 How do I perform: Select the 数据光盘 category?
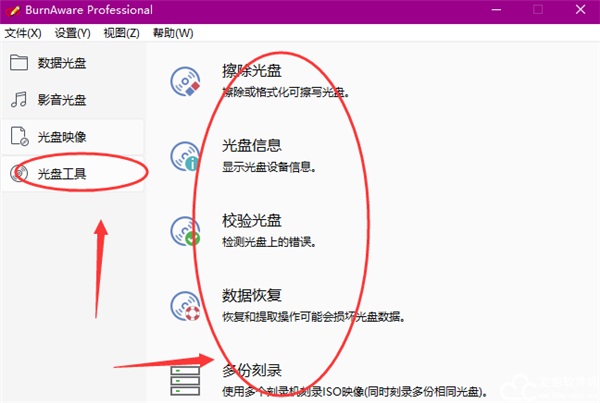tap(73, 62)
